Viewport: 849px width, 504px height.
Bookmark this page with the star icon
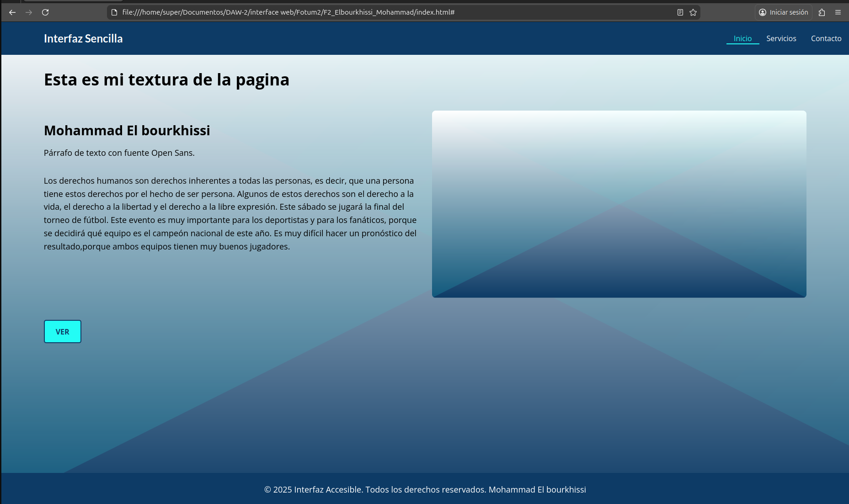click(693, 12)
